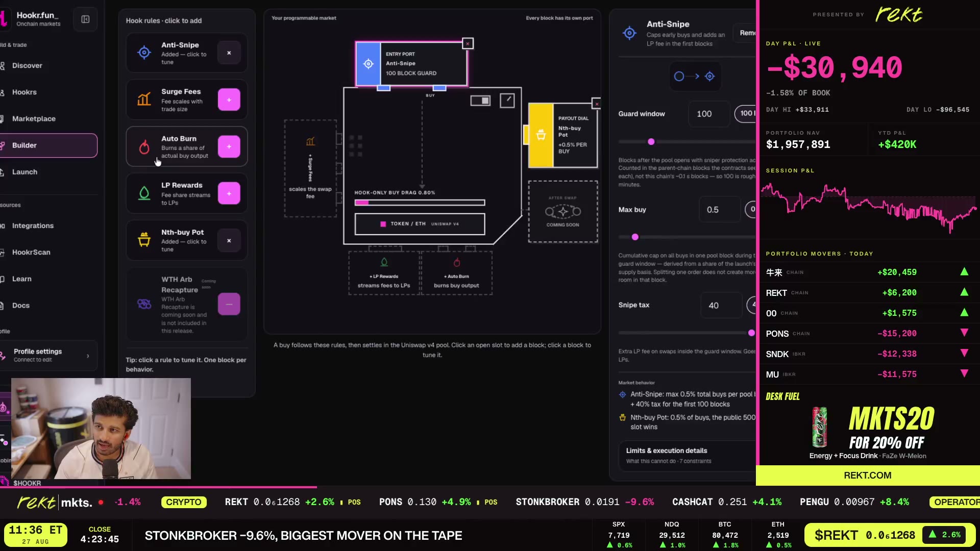The image size is (980, 551).
Task: Click the Anti-Snipe crosshair icon in rules list
Action: pos(144,53)
